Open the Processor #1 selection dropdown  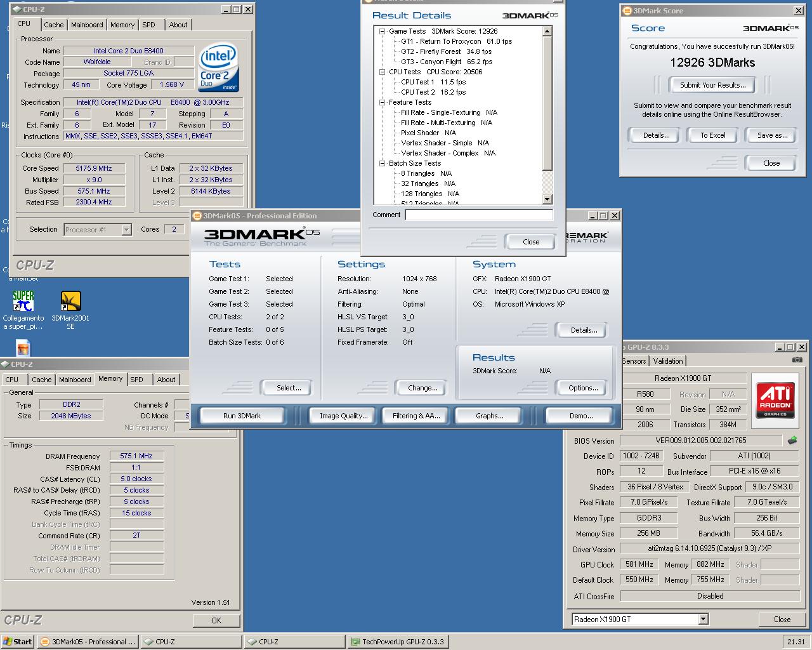[x=126, y=230]
